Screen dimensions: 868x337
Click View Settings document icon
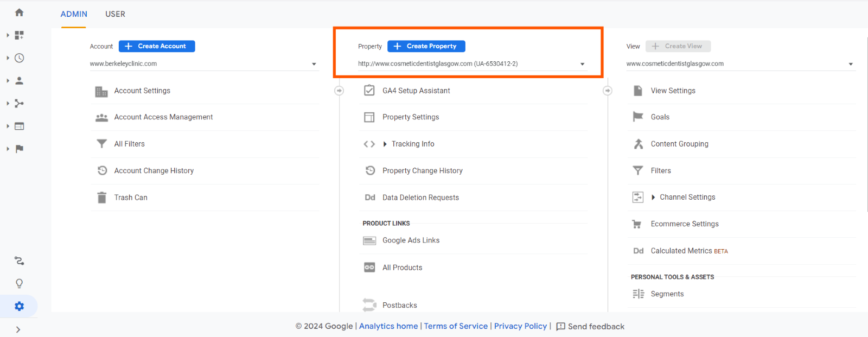click(638, 91)
